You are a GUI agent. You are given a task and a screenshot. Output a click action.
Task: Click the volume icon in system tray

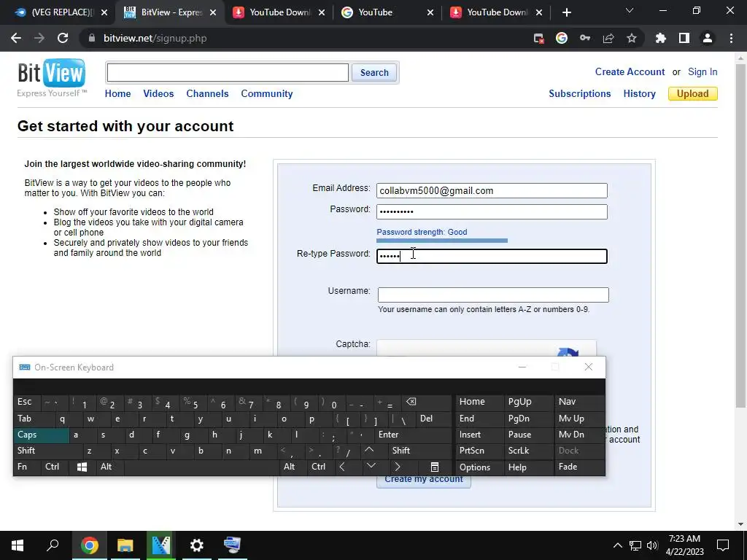coord(652,545)
